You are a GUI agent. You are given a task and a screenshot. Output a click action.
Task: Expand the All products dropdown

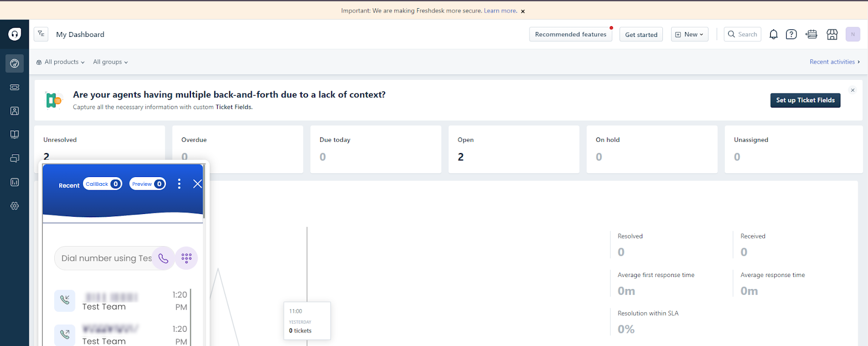(x=60, y=62)
